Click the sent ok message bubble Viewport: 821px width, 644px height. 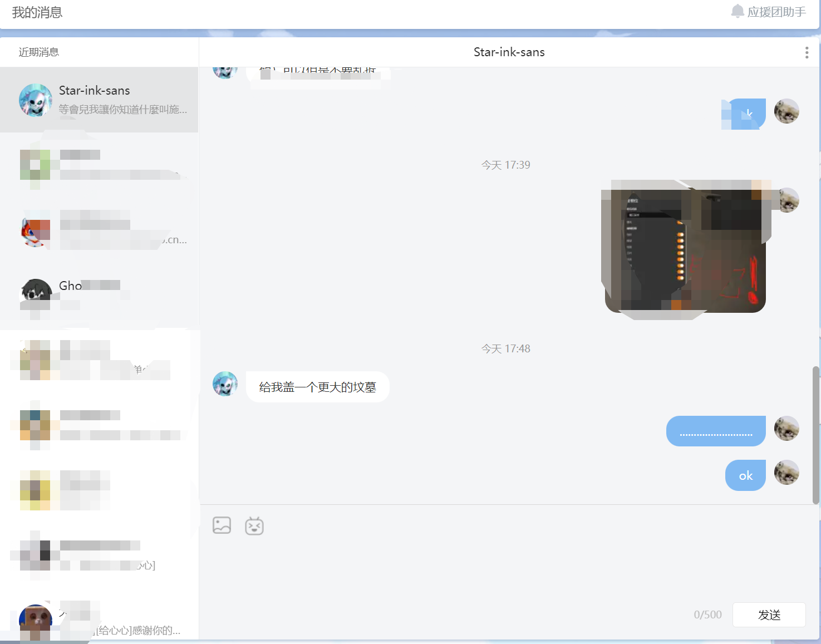tap(745, 475)
